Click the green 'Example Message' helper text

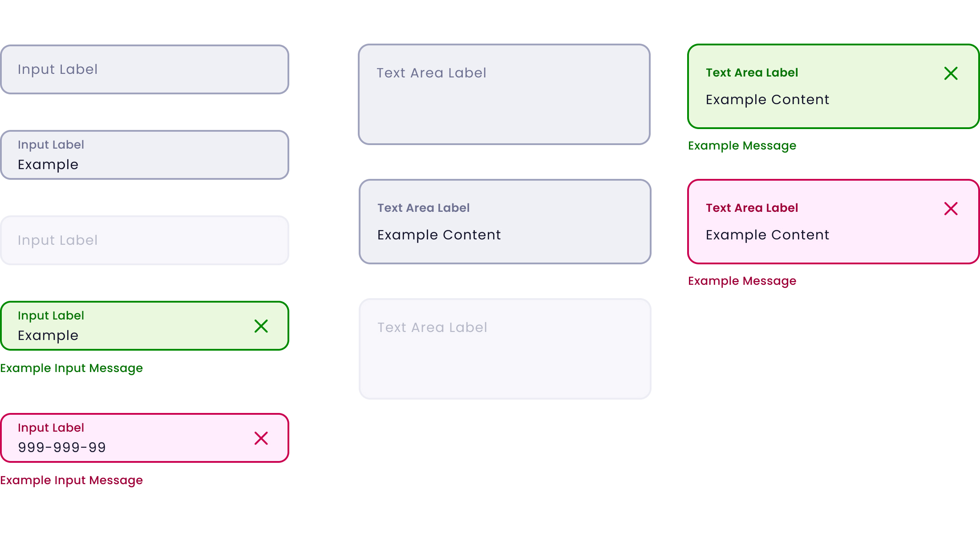742,146
